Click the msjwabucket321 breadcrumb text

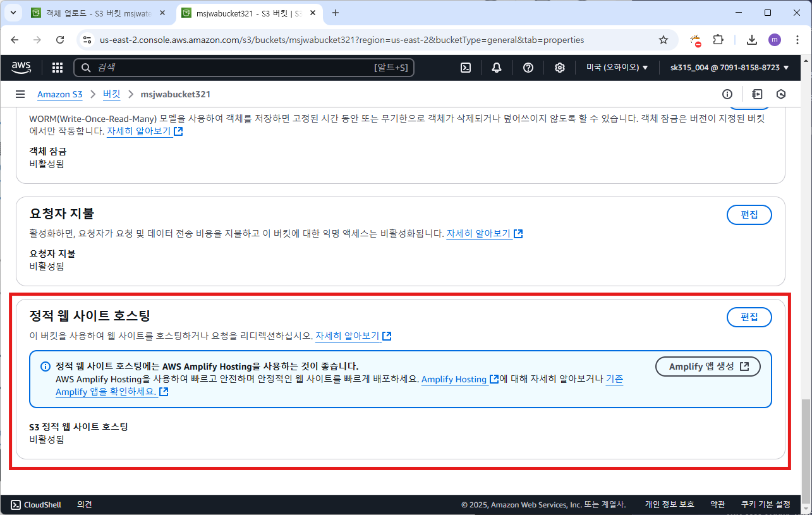pos(176,94)
